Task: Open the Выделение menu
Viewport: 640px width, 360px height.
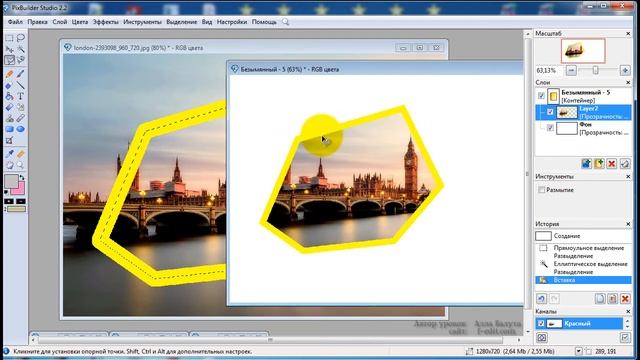Action: [182, 22]
